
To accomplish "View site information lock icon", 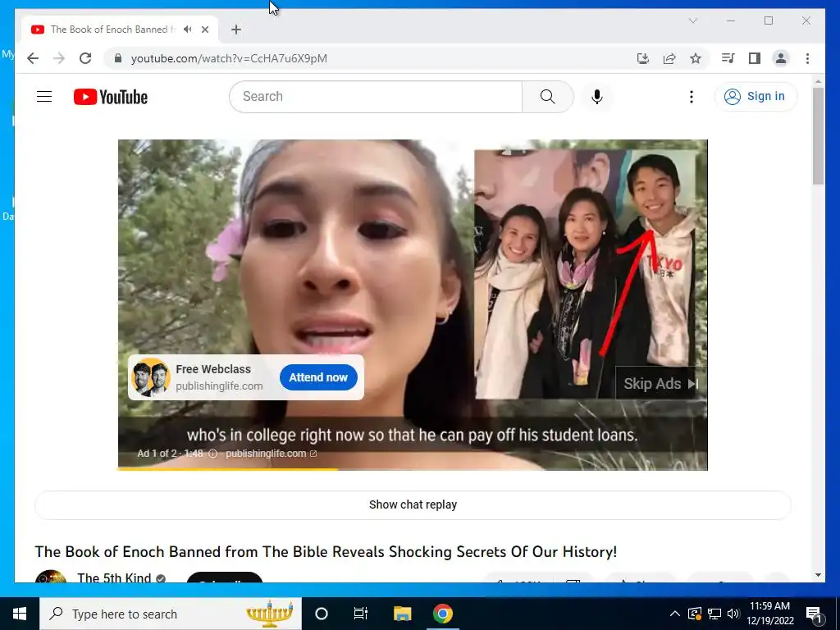I will (118, 58).
